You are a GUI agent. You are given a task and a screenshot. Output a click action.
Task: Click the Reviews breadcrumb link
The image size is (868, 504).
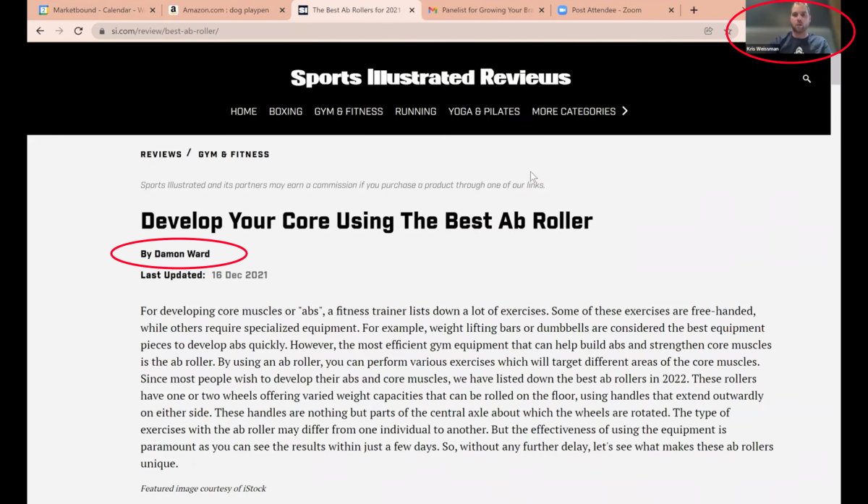(x=161, y=154)
